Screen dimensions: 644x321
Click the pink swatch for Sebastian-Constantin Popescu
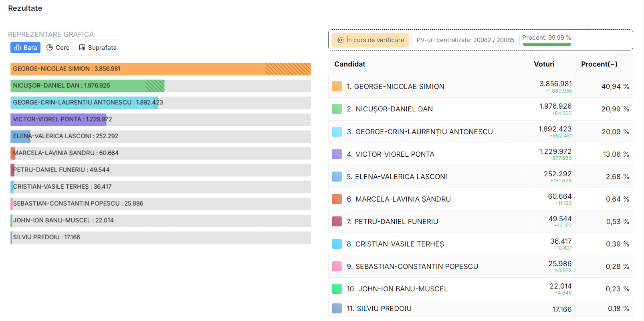(x=337, y=266)
